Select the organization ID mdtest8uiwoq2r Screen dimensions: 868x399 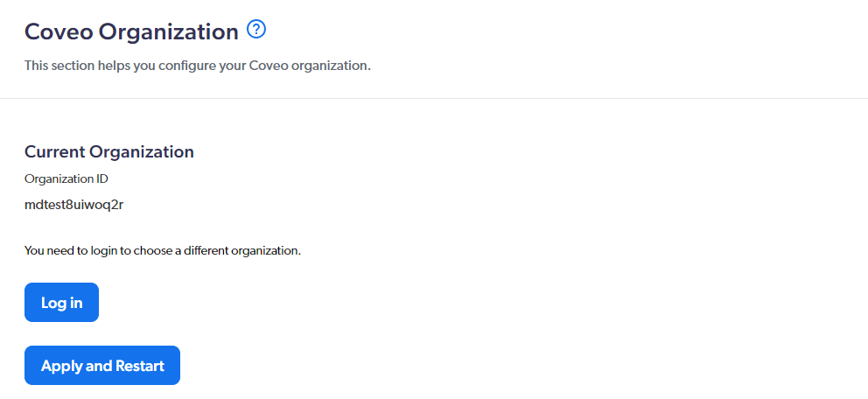click(73, 206)
